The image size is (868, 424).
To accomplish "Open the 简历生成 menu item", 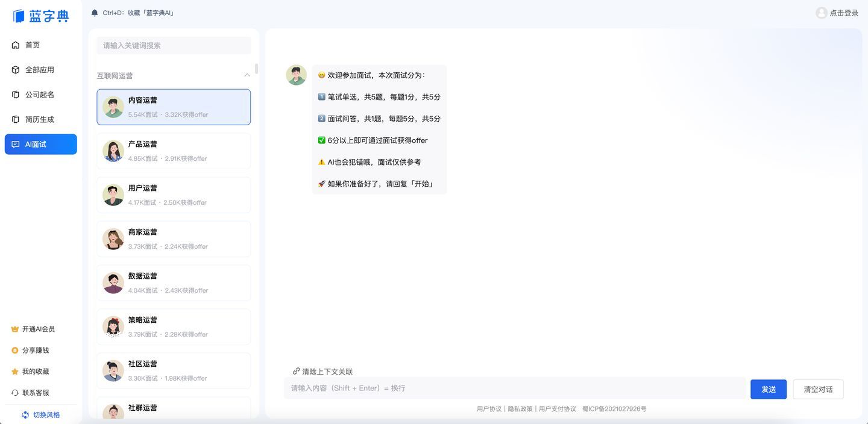I will click(41, 119).
